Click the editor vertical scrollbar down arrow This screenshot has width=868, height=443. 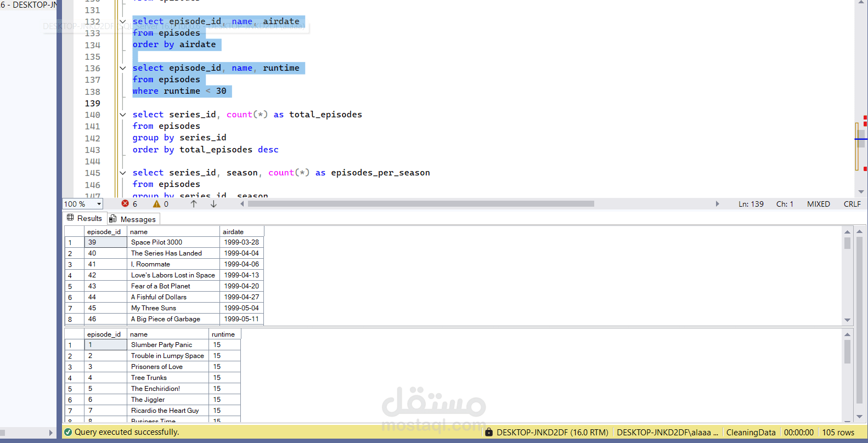click(x=861, y=191)
